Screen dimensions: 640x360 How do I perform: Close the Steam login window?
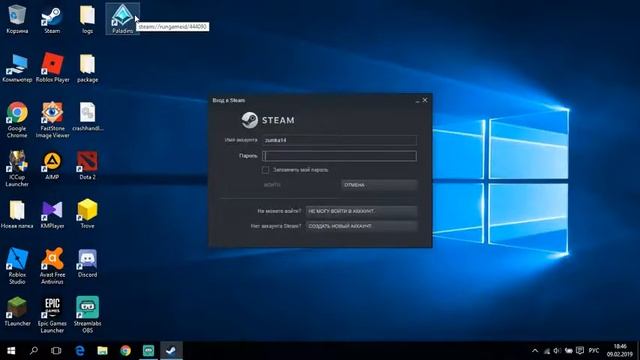(425, 100)
